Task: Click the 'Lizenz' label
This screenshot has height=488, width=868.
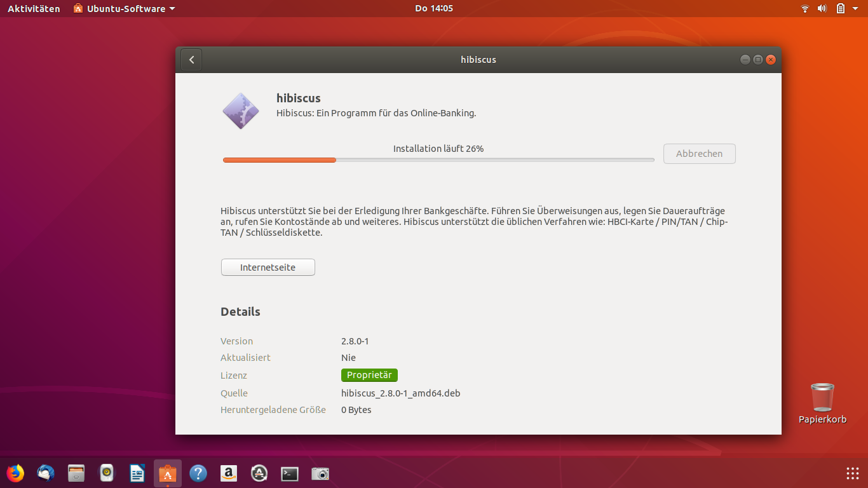Action: (x=234, y=376)
